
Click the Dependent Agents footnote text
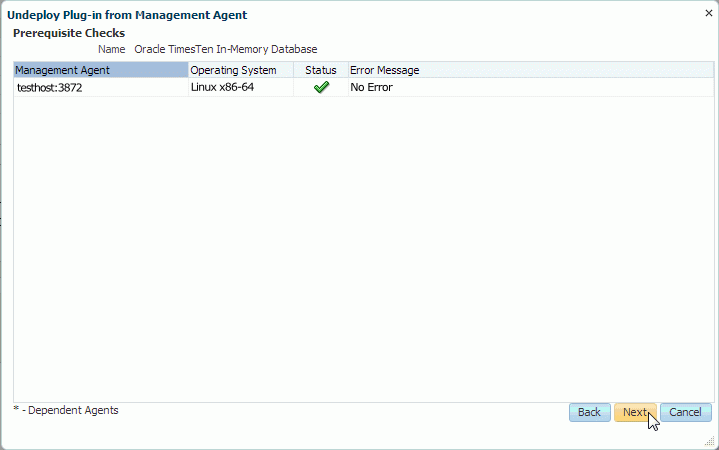click(x=70, y=410)
